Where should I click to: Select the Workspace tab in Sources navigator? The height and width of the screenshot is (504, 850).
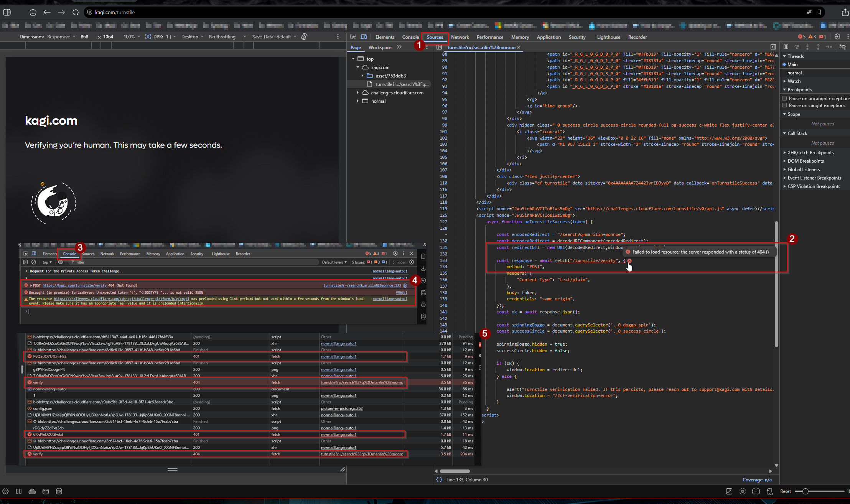[x=380, y=48]
